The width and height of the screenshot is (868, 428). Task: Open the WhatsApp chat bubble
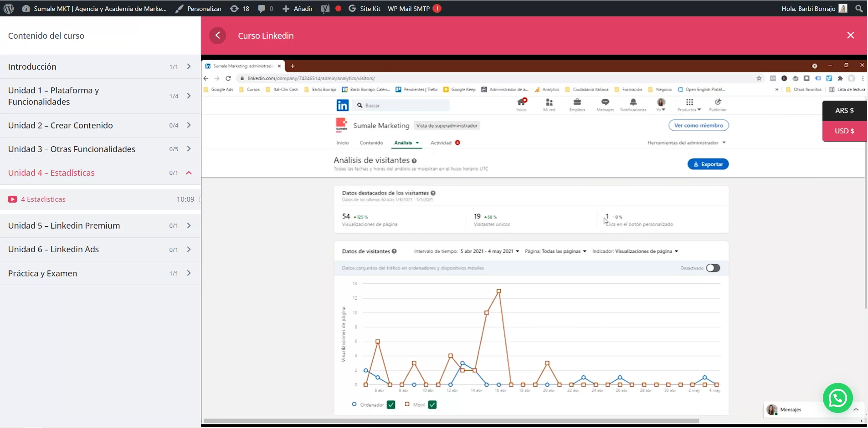click(x=838, y=398)
